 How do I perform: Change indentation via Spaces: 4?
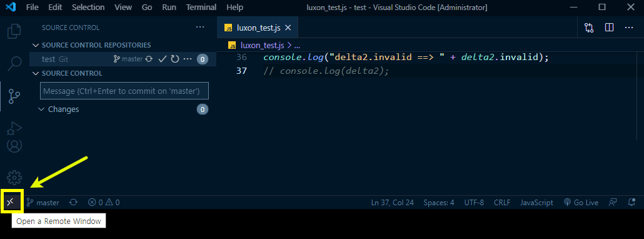click(439, 203)
